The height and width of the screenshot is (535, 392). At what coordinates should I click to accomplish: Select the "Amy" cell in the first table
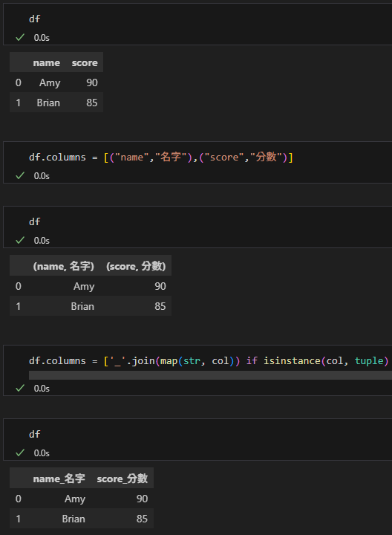coord(50,83)
